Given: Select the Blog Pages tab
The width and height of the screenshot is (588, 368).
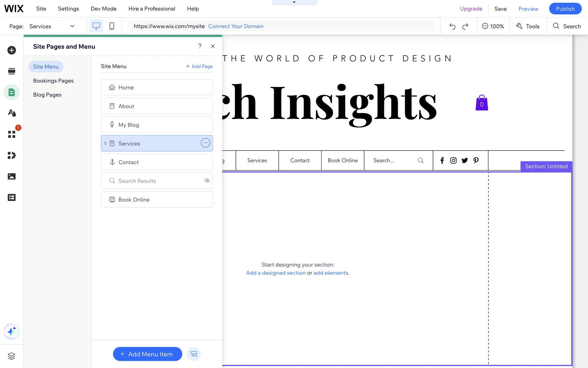Looking at the screenshot, I should pyautogui.click(x=47, y=95).
